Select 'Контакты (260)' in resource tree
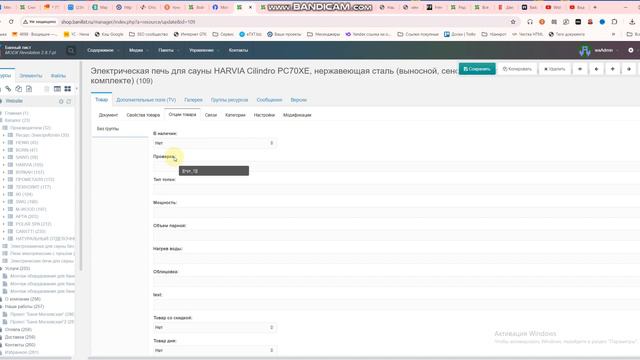The width and height of the screenshot is (640, 360). click(x=20, y=345)
